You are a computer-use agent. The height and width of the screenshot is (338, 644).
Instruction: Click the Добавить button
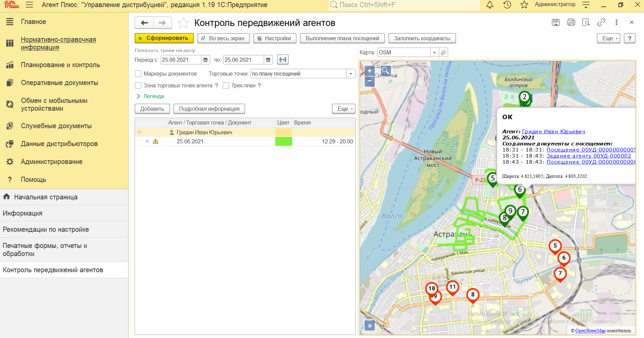pos(152,109)
